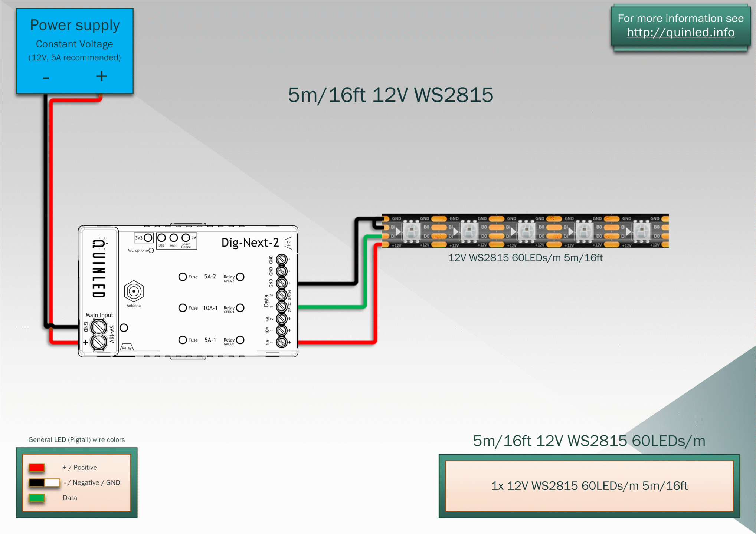Click the 3V3 status LED circle
The height and width of the screenshot is (534, 756).
coord(148,237)
